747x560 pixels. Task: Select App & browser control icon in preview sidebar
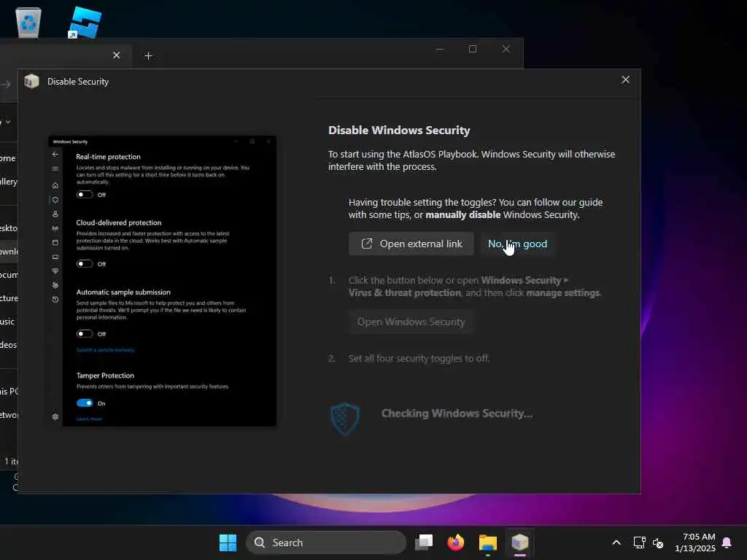pos(55,243)
